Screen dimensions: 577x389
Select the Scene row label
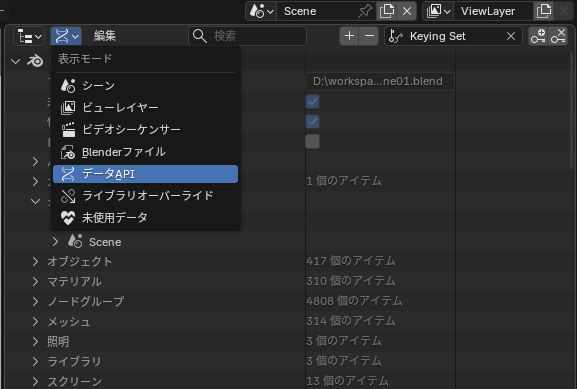click(105, 242)
